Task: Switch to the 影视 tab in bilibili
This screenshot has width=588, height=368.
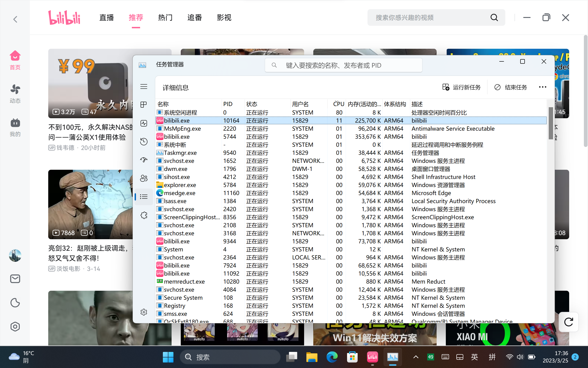Action: [x=224, y=17]
